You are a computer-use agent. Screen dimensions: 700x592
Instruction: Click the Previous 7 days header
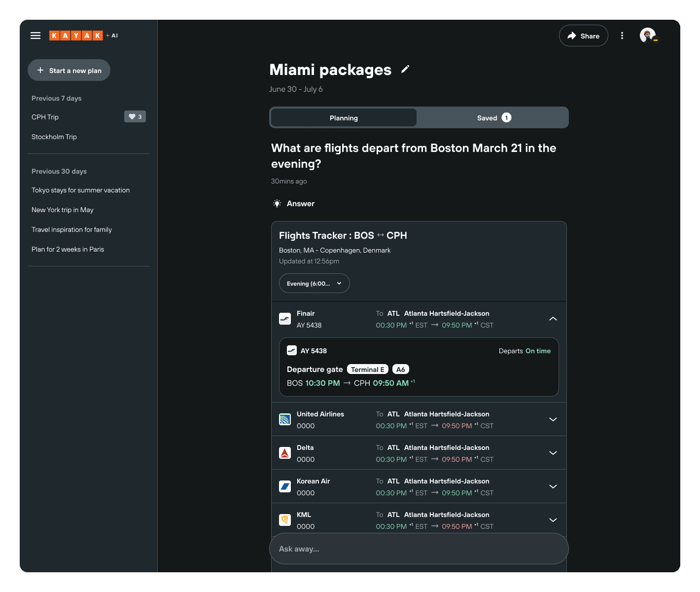tap(57, 98)
